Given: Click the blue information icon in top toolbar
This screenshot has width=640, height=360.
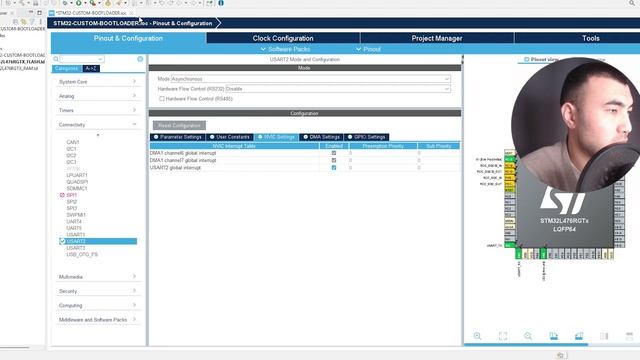Looking at the screenshot, I should 221,3.
